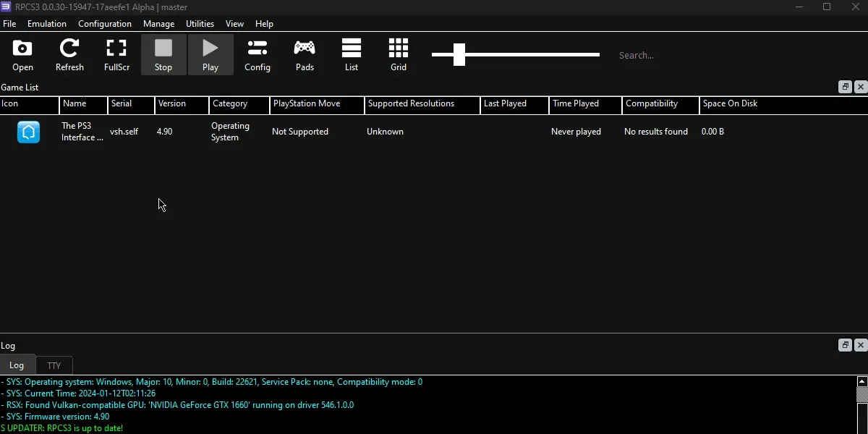The height and width of the screenshot is (434, 868).
Task: Switch to the TTY tab
Action: 54,365
